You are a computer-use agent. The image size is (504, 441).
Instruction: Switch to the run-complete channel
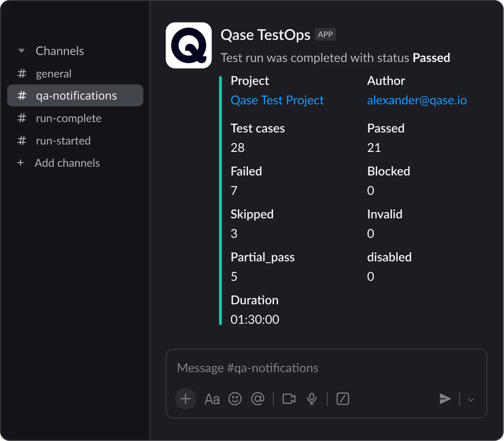pos(68,118)
